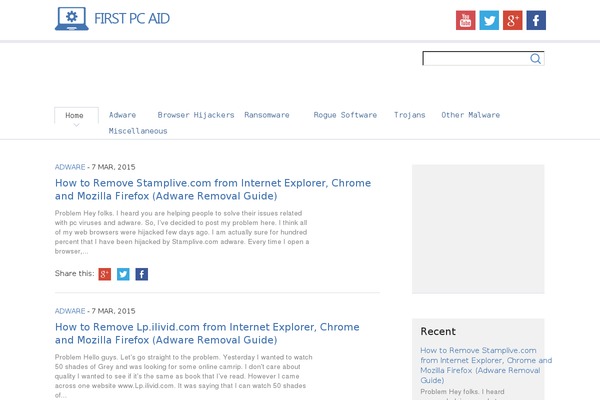The height and width of the screenshot is (400, 600).
Task: Click the 'Share this:' label
Action: pos(74,273)
